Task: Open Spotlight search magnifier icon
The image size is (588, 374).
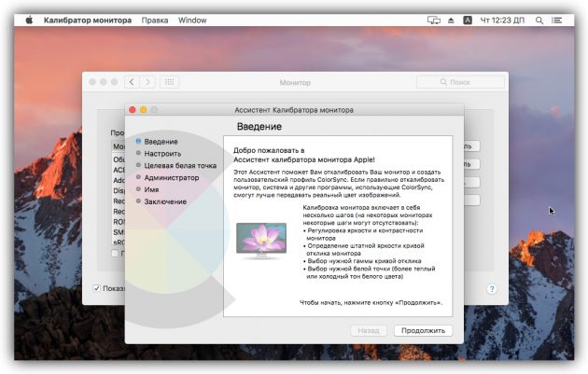Action: pos(539,21)
